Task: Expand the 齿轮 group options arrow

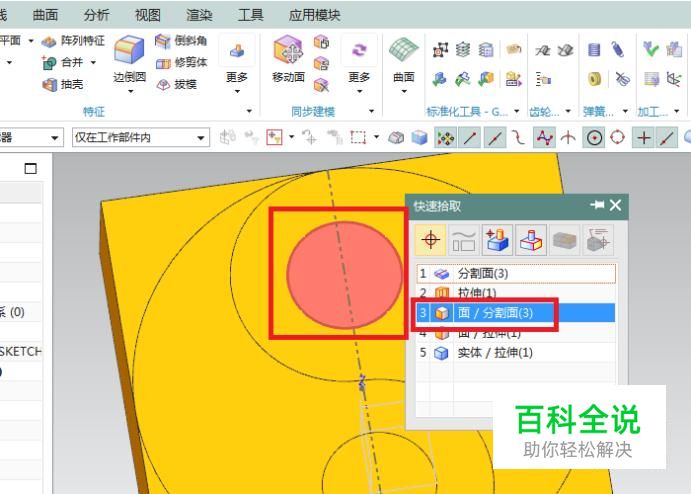Action: 568,111
